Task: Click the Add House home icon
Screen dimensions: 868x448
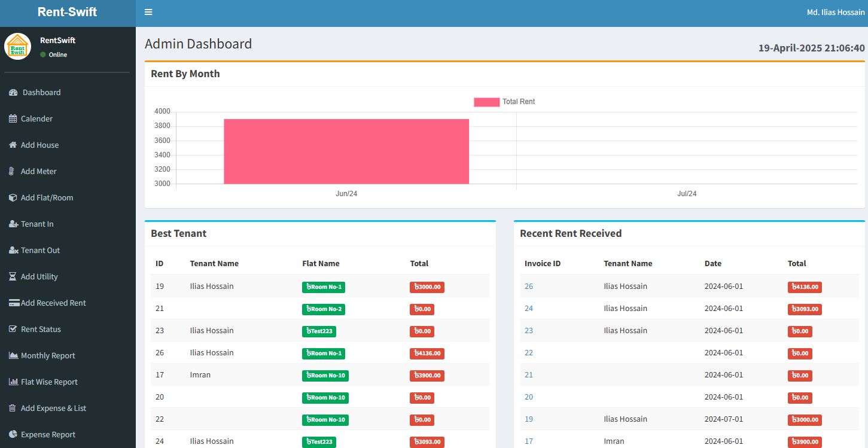Action: pos(13,145)
